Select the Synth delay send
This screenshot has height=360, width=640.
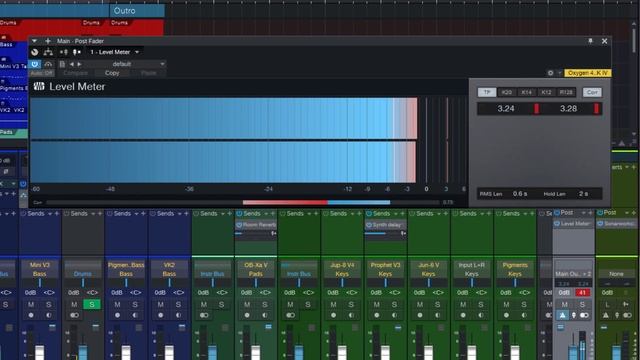pyautogui.click(x=386, y=225)
